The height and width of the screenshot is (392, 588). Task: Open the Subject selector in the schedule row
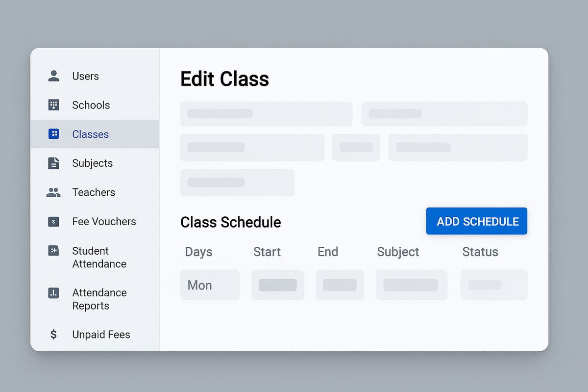pyautogui.click(x=412, y=285)
